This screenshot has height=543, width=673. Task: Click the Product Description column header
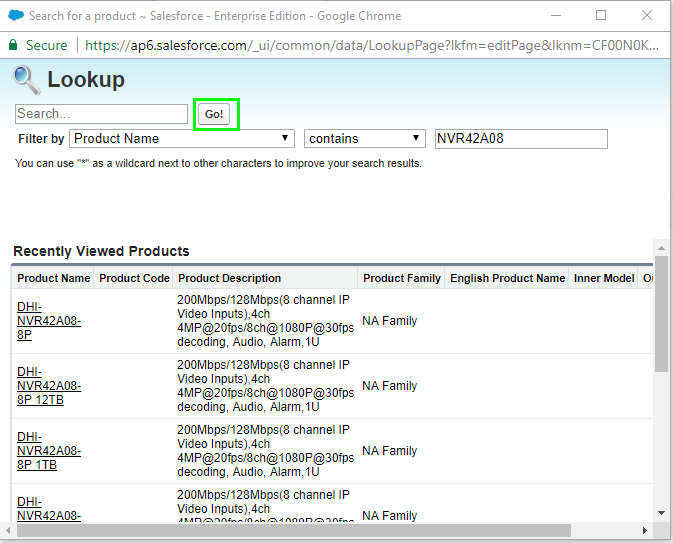(230, 278)
